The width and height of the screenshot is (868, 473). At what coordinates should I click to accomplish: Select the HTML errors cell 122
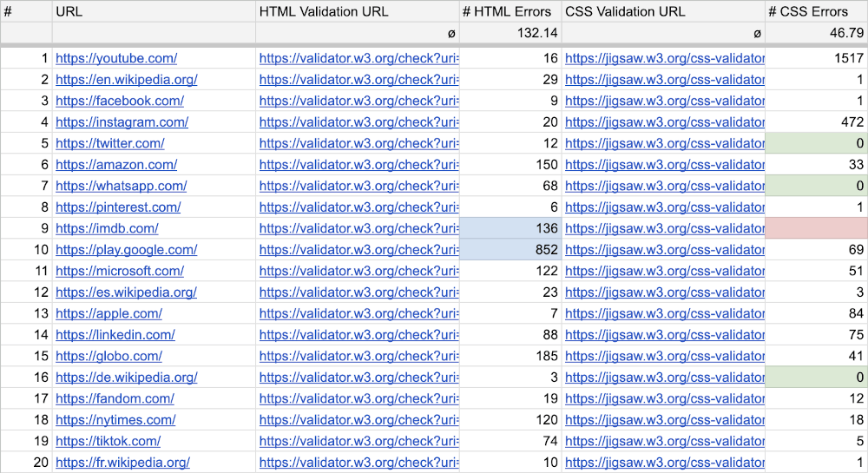click(510, 271)
